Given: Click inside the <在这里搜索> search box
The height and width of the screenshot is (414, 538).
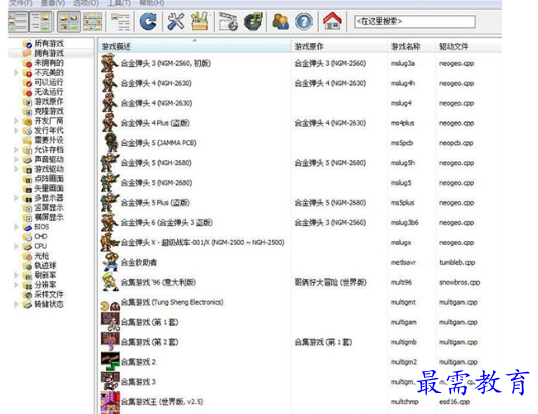Looking at the screenshot, I should tap(415, 21).
